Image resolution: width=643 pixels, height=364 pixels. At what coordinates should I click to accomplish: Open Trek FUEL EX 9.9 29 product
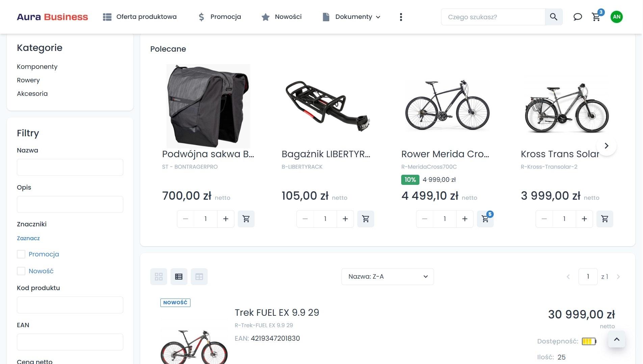pos(277,312)
